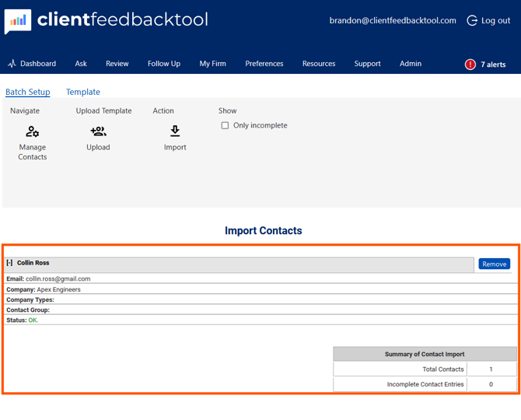521x420 pixels.
Task: Click the Collin Ross name heading
Action: (33, 263)
